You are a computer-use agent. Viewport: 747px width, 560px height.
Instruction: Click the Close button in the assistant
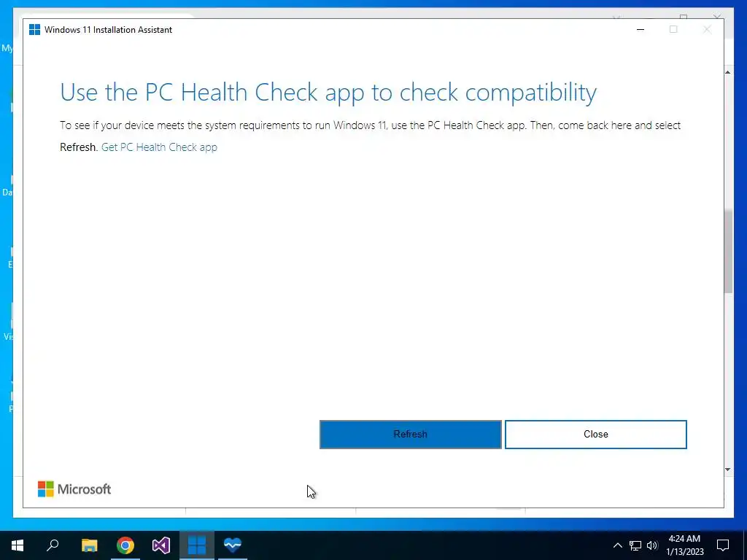tap(595, 435)
